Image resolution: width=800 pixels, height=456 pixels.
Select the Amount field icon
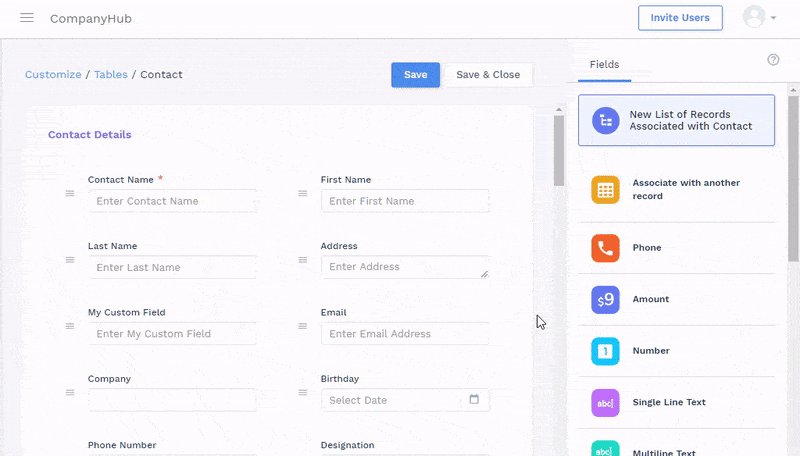[x=605, y=299]
